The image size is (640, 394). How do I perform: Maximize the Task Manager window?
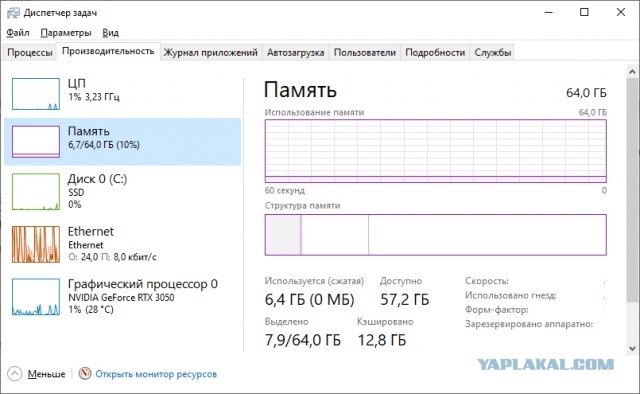584,12
